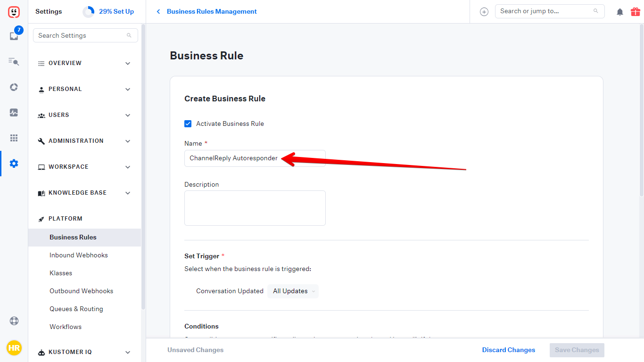
Task: Uncheck Activate Business Rule checkbox
Action: click(x=188, y=123)
